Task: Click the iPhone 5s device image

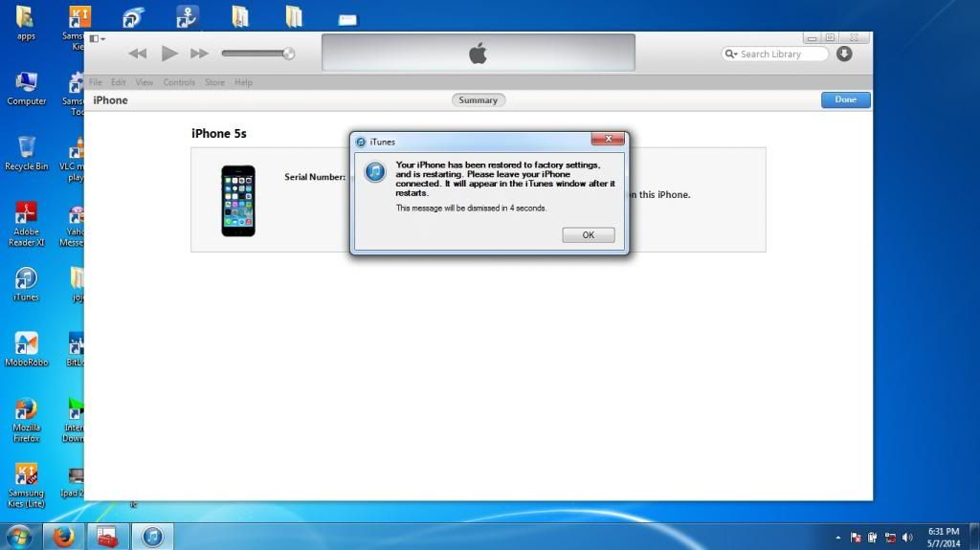Action: click(x=238, y=201)
